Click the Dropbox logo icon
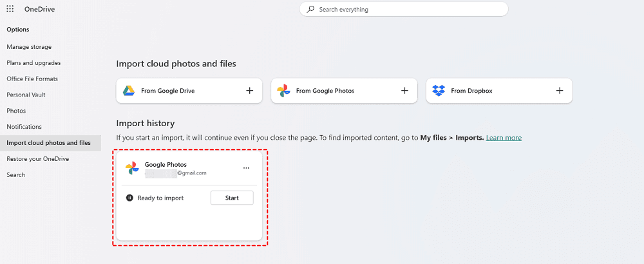This screenshot has height=264, width=644. pos(439,91)
